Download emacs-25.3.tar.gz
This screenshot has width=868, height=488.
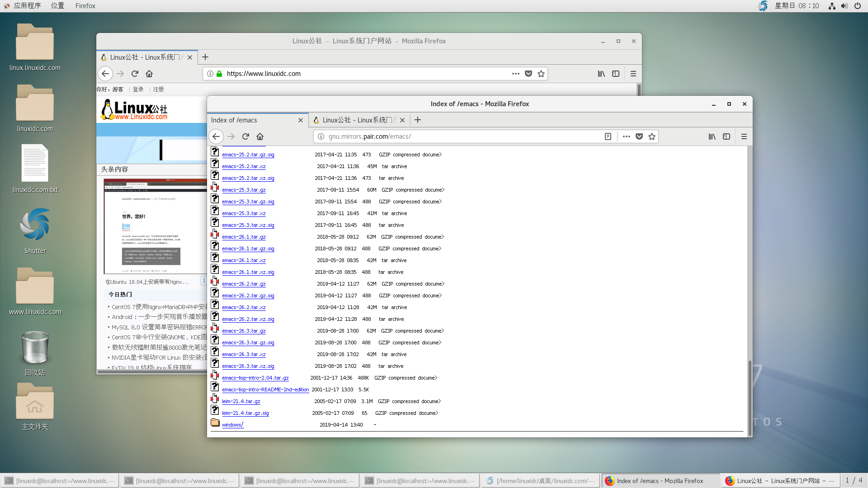click(x=244, y=190)
